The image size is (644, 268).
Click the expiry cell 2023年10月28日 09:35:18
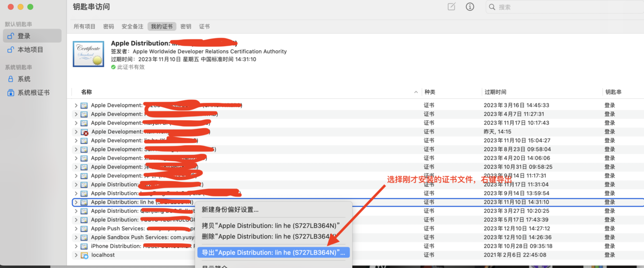point(518,247)
